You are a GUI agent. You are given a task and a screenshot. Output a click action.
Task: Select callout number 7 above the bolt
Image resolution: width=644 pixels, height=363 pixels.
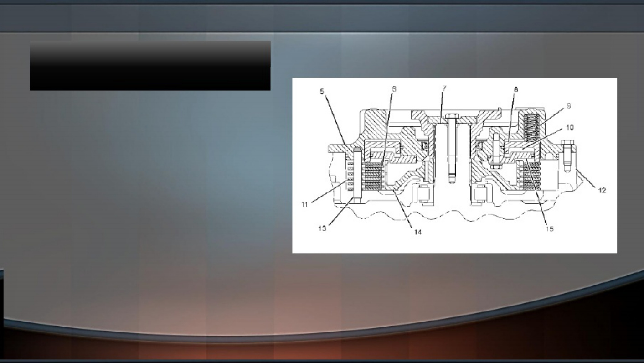pyautogui.click(x=444, y=88)
